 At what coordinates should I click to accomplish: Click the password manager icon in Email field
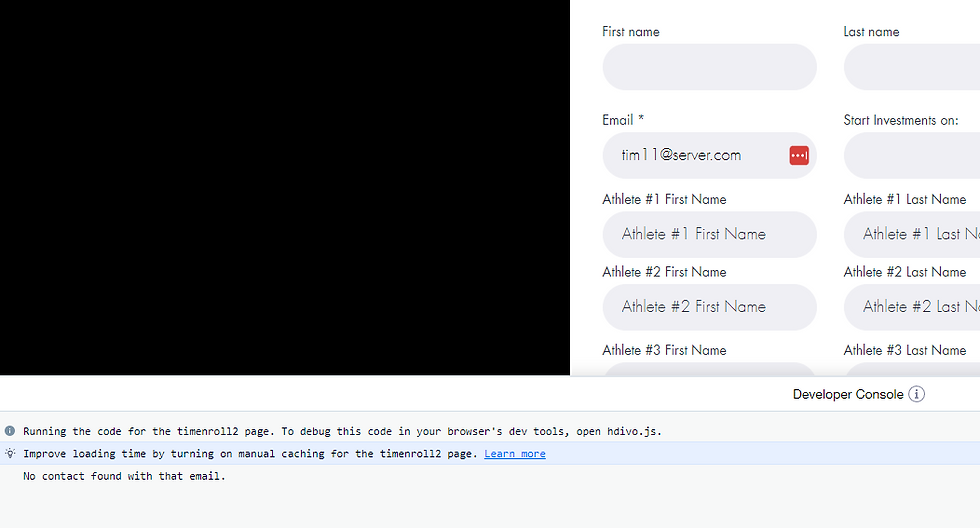tap(799, 156)
